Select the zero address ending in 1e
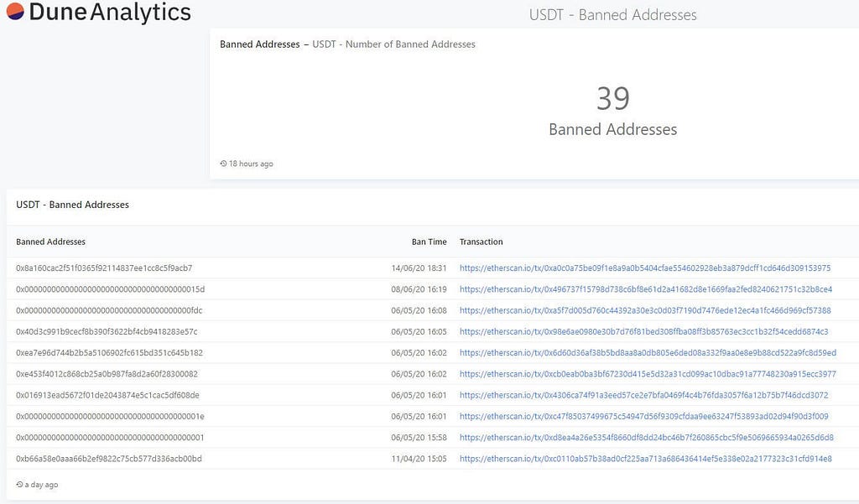 (110, 416)
